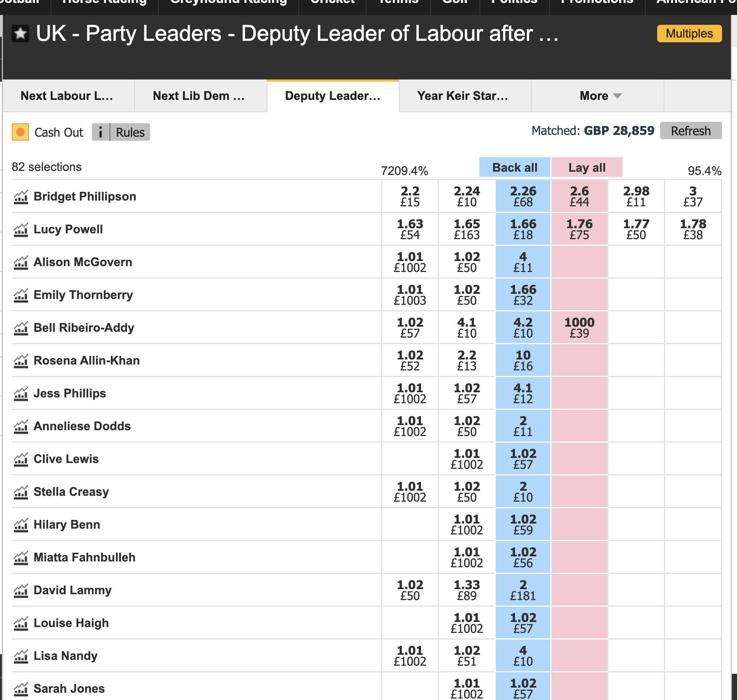Click the Refresh button
737x700 pixels.
coord(690,131)
